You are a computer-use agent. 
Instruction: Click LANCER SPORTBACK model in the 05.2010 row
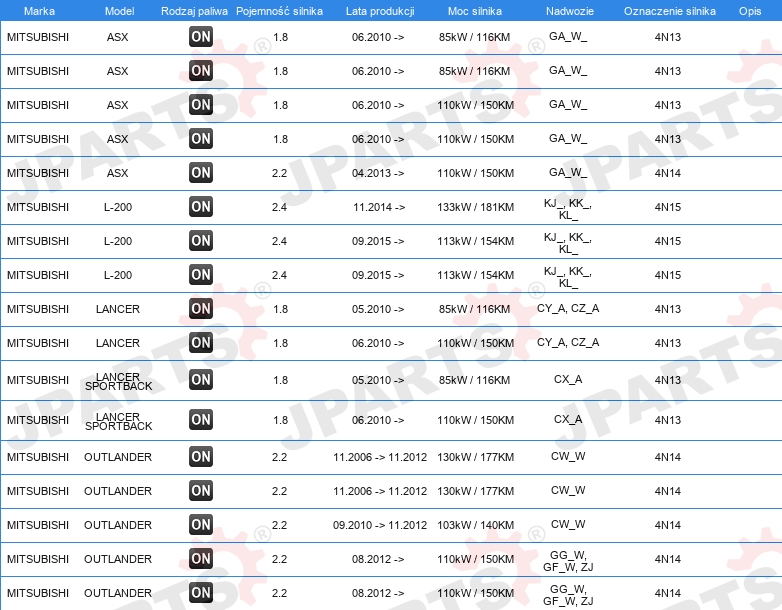coord(118,382)
